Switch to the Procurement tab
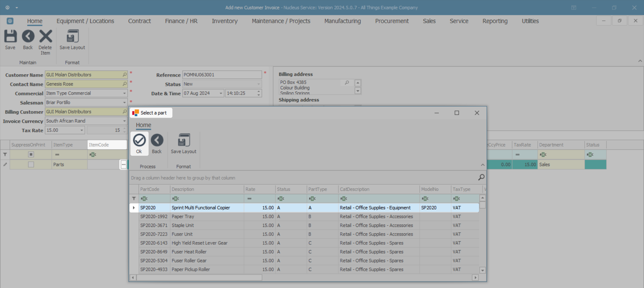644x288 pixels. point(391,21)
